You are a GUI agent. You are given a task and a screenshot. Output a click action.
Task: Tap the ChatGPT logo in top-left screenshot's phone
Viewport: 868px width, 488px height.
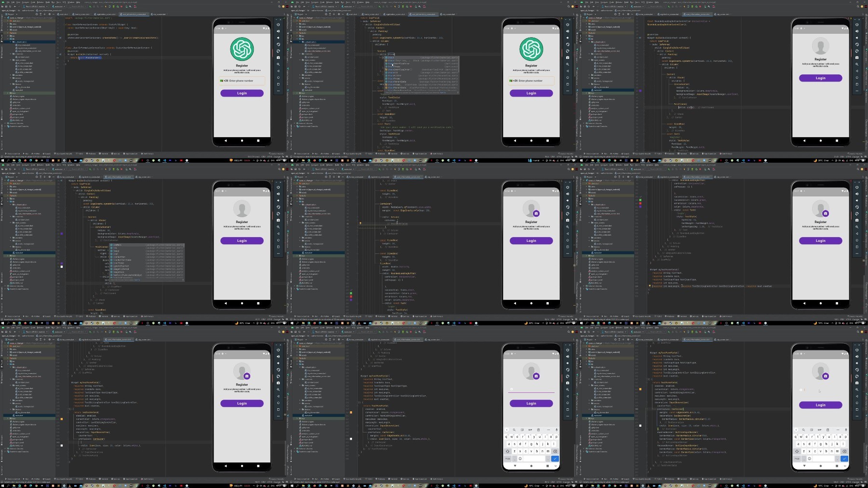[x=242, y=49]
